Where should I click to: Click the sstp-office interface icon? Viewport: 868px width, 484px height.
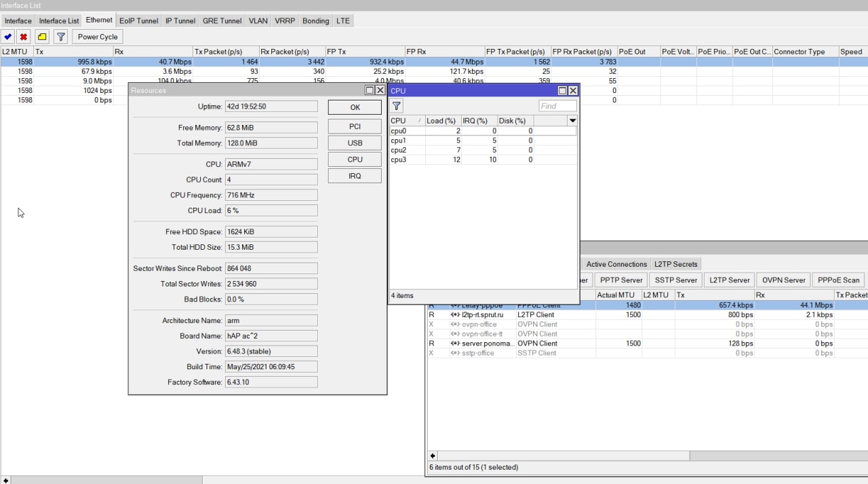point(455,353)
